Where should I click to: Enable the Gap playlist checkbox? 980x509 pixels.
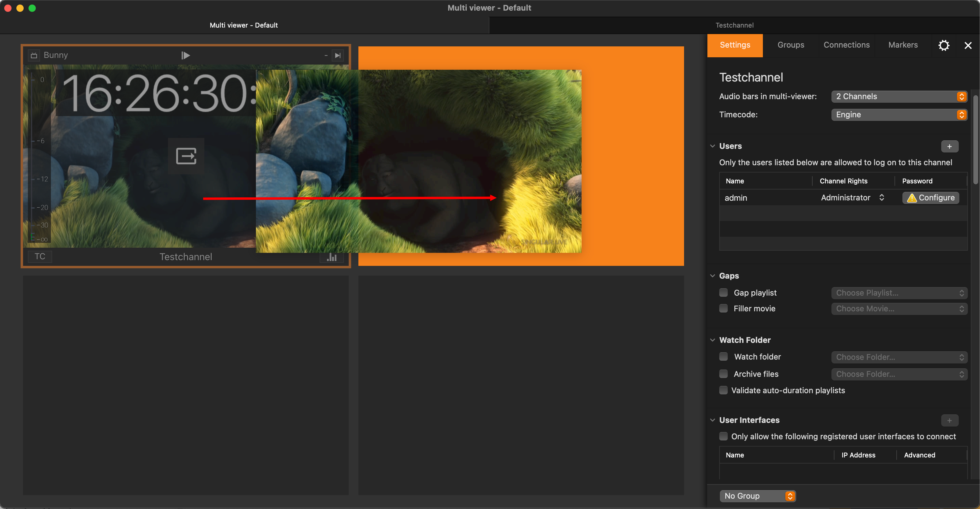(723, 293)
